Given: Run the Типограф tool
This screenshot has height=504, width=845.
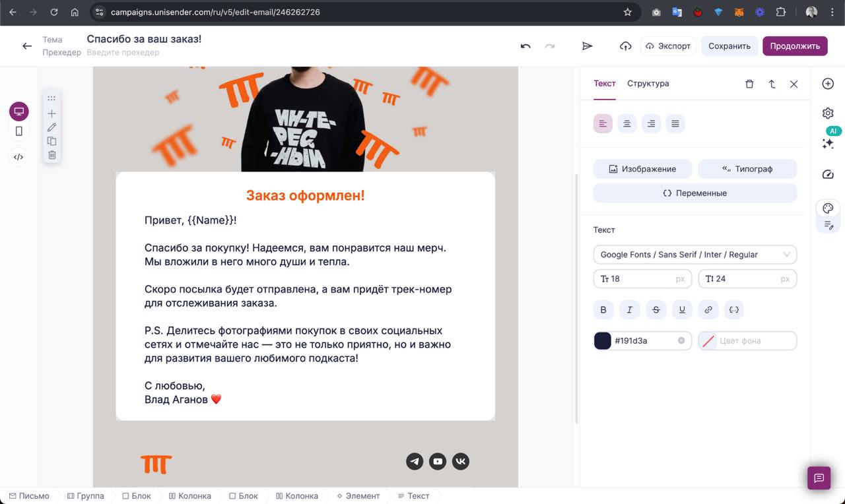Looking at the screenshot, I should 747,169.
